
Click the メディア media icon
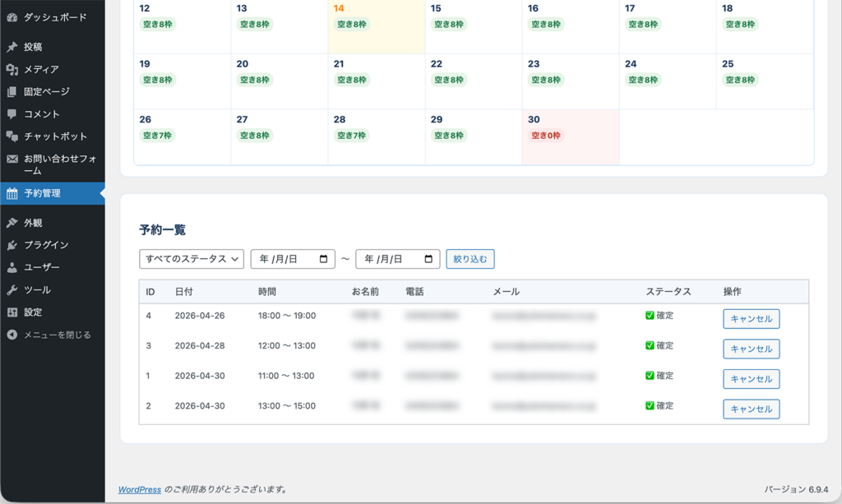click(12, 70)
